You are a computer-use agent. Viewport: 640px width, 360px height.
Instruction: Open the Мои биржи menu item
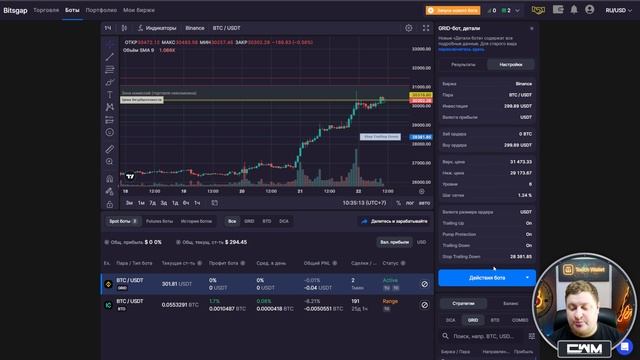click(139, 10)
